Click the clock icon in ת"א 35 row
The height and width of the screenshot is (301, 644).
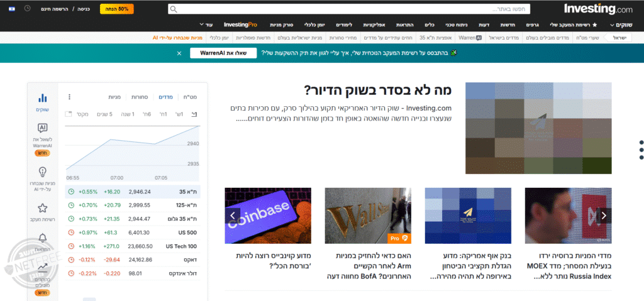(71, 192)
